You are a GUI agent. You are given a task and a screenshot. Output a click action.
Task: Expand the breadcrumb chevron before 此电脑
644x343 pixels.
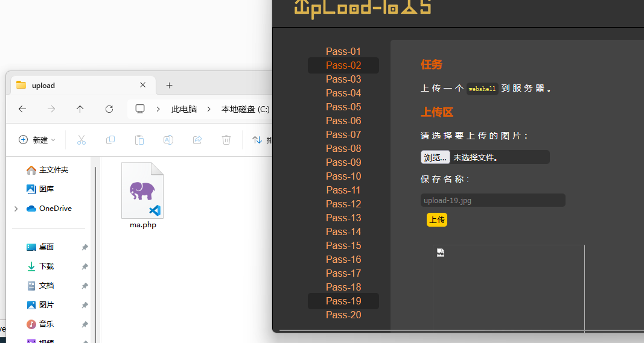158,109
